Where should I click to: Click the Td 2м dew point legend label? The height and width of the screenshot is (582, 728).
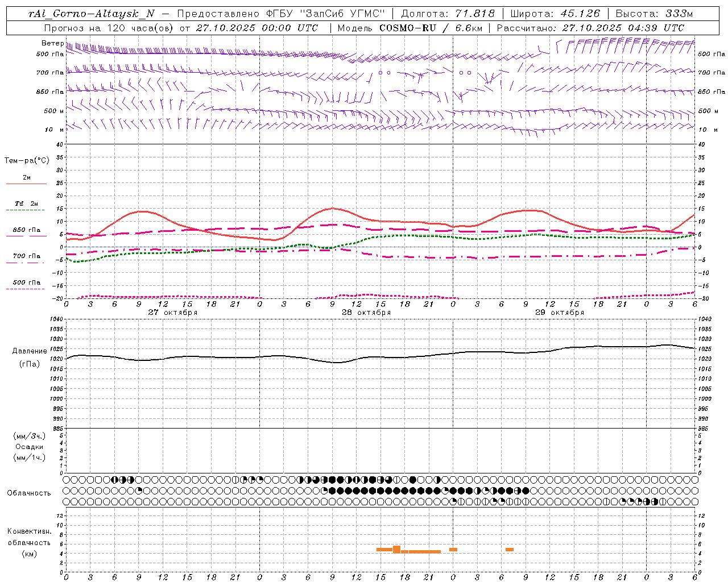click(26, 203)
